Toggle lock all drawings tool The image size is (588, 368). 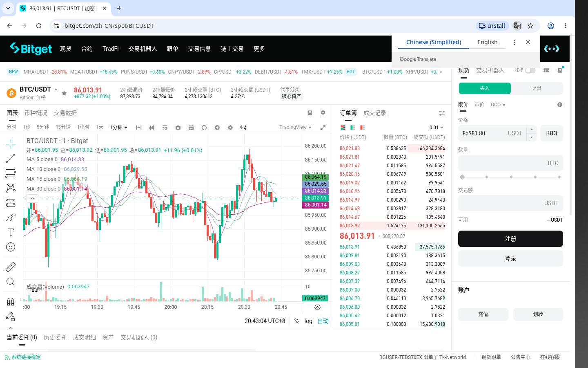pos(11,316)
